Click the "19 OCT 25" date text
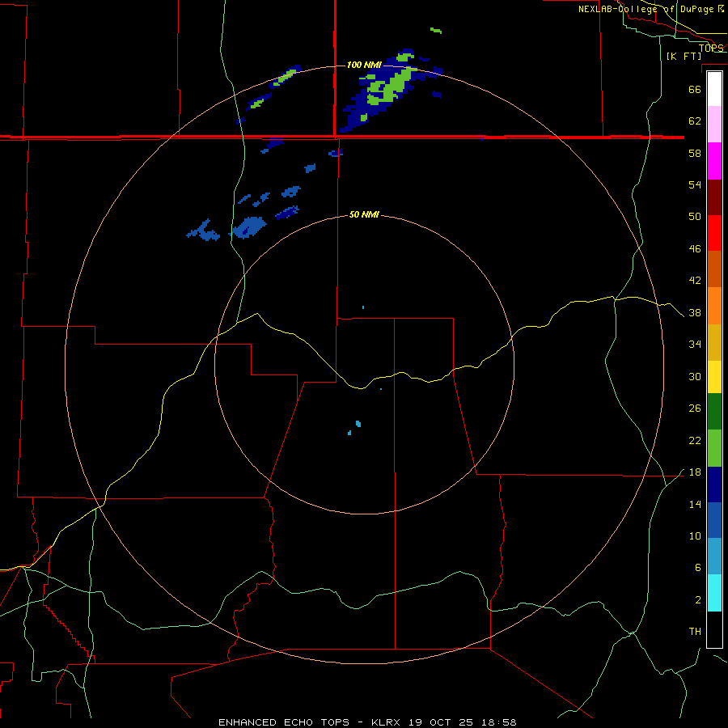This screenshot has height=728, width=728. tap(441, 722)
